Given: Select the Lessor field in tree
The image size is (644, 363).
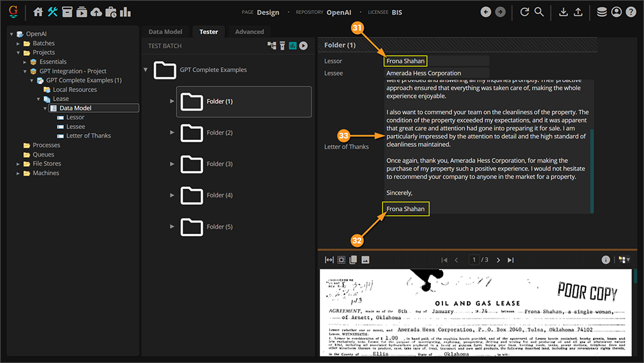Looking at the screenshot, I should point(75,117).
